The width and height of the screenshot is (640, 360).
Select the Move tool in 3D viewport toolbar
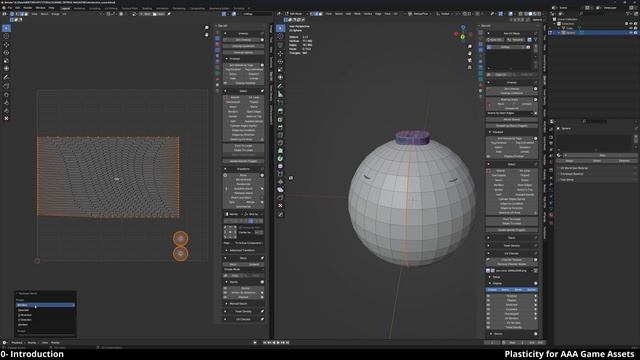point(280,53)
